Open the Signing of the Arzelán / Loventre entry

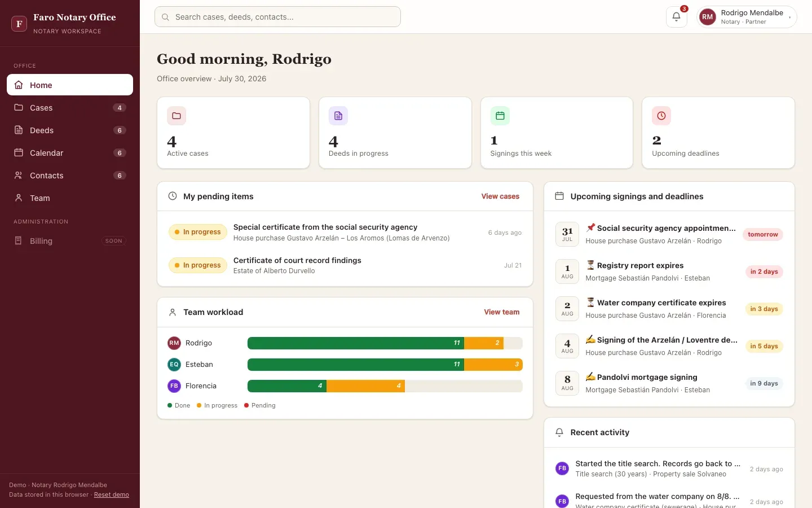(669, 346)
